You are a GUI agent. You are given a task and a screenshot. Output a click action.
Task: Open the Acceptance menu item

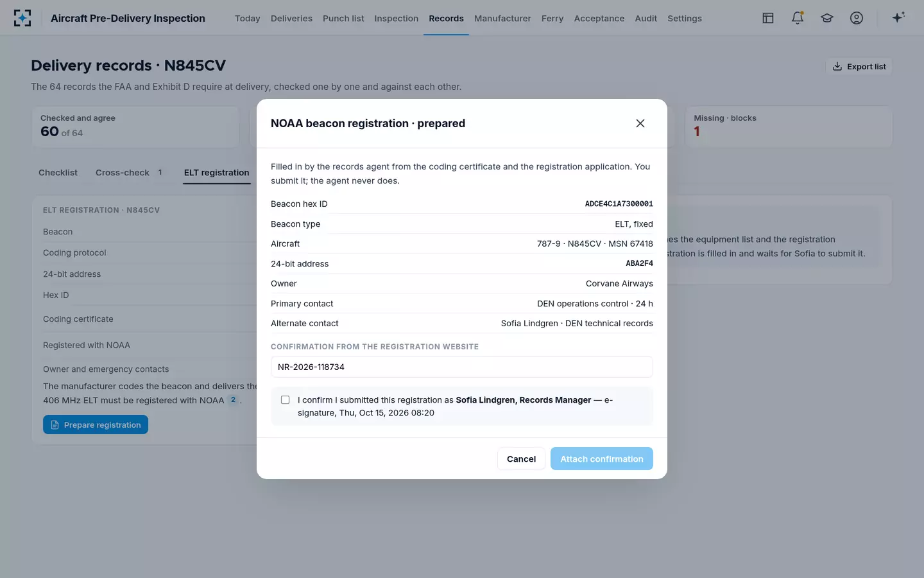599,19
